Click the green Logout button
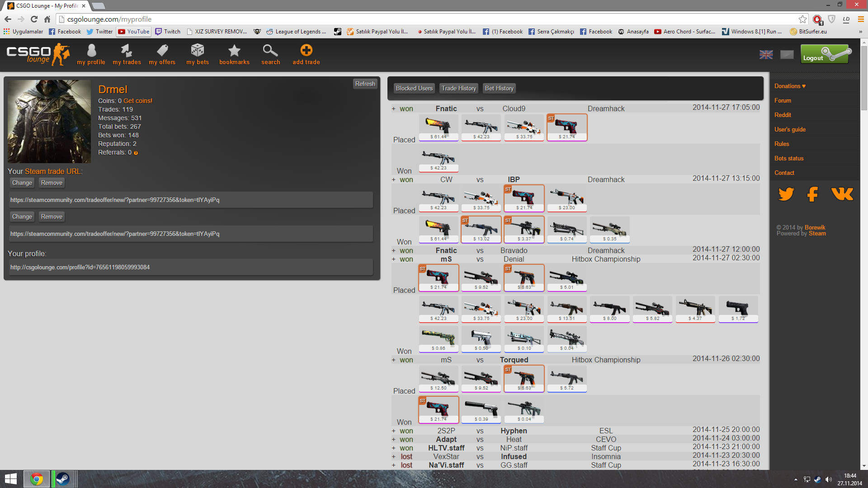This screenshot has height=488, width=868. click(x=826, y=54)
